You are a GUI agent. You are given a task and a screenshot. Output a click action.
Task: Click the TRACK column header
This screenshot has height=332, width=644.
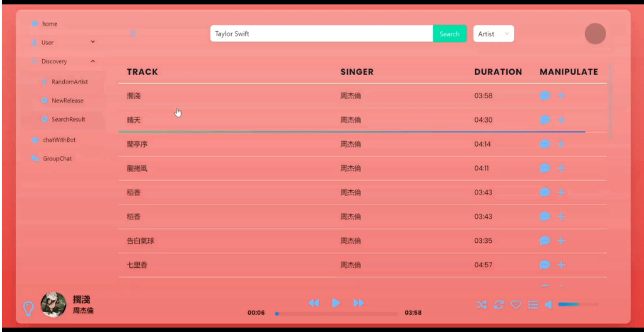tap(143, 72)
